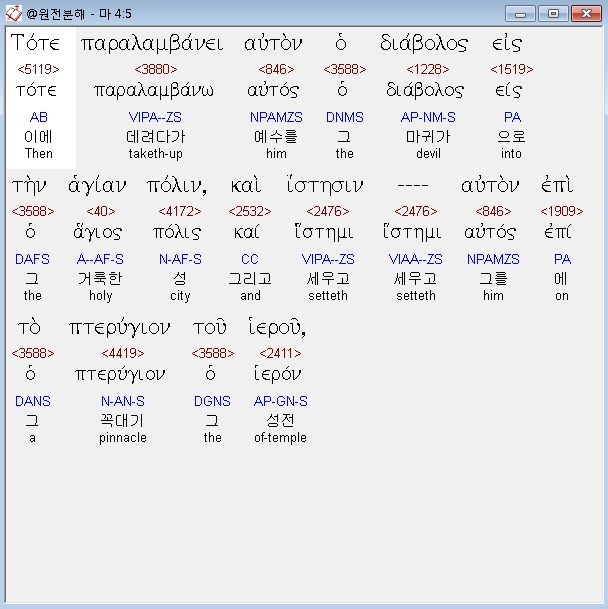The height and width of the screenshot is (609, 608).
Task: Click Strong's number <2532>
Action: [x=250, y=211]
